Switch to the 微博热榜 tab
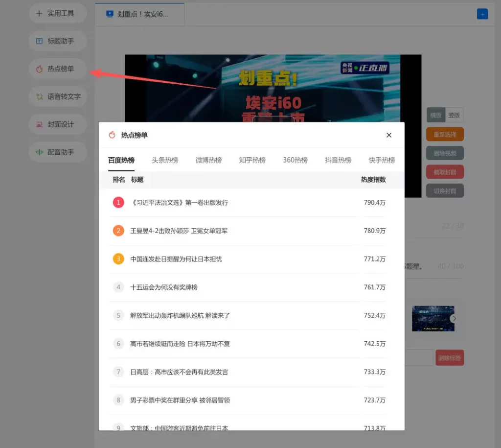This screenshot has height=448, width=501. click(208, 160)
